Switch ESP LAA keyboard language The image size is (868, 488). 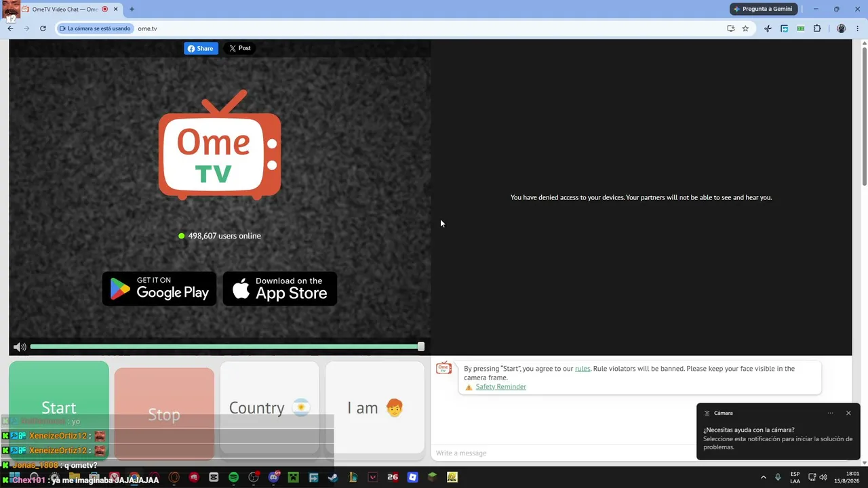[795, 477]
